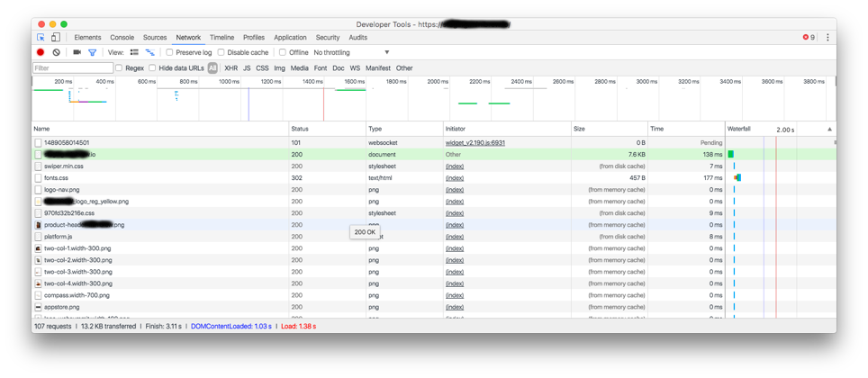Enable the Preserve log checkbox
This screenshot has height=378, width=868.
coord(170,52)
